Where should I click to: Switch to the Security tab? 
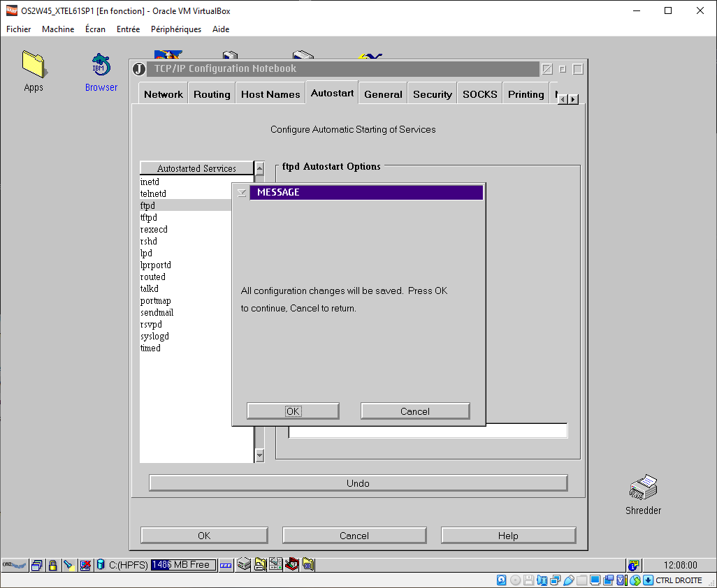pyautogui.click(x=432, y=94)
